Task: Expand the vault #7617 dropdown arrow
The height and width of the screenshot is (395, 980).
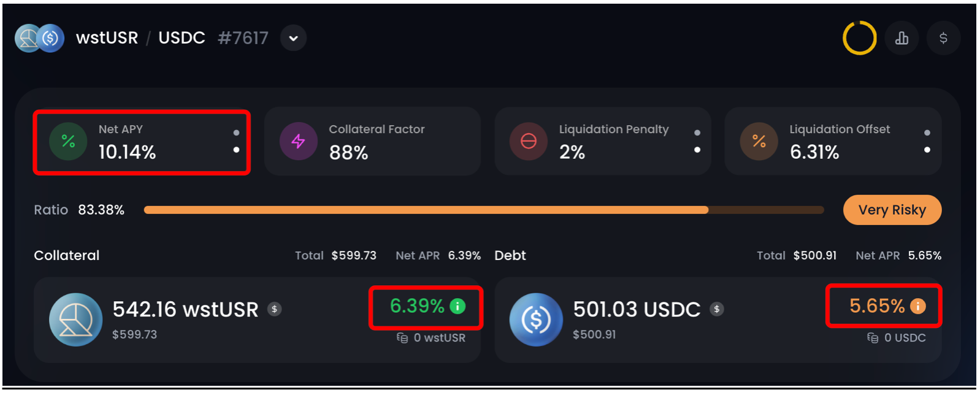Action: (293, 38)
